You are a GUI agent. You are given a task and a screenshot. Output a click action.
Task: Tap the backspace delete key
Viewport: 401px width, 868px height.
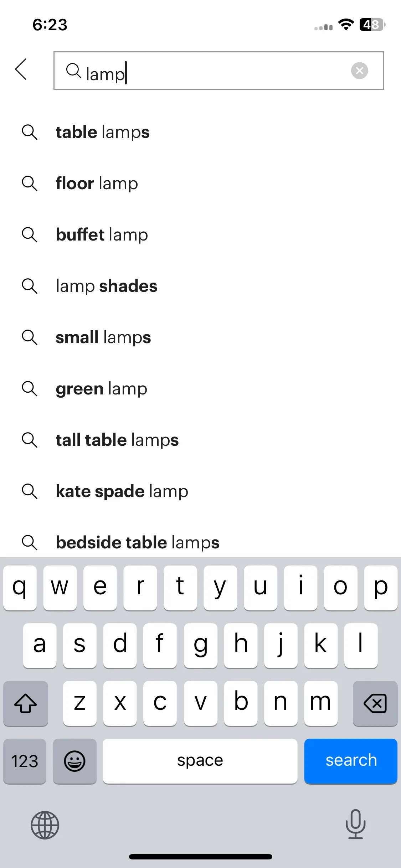pos(375,703)
